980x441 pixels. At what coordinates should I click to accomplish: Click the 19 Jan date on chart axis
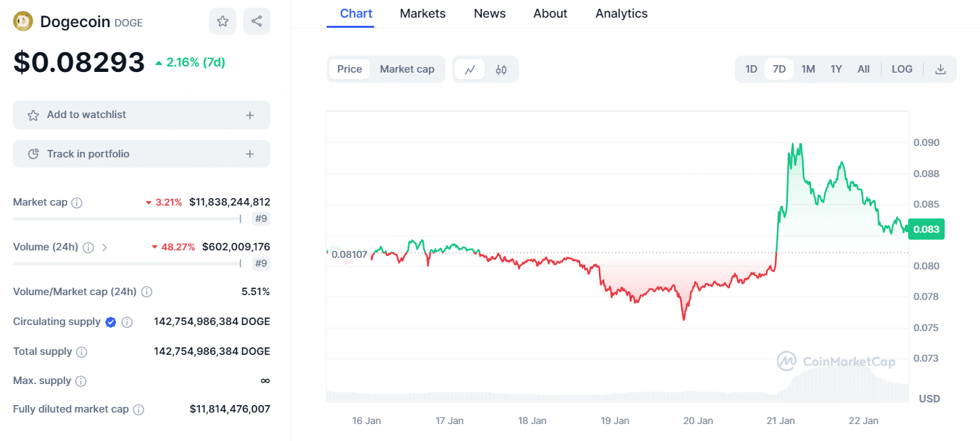615,421
